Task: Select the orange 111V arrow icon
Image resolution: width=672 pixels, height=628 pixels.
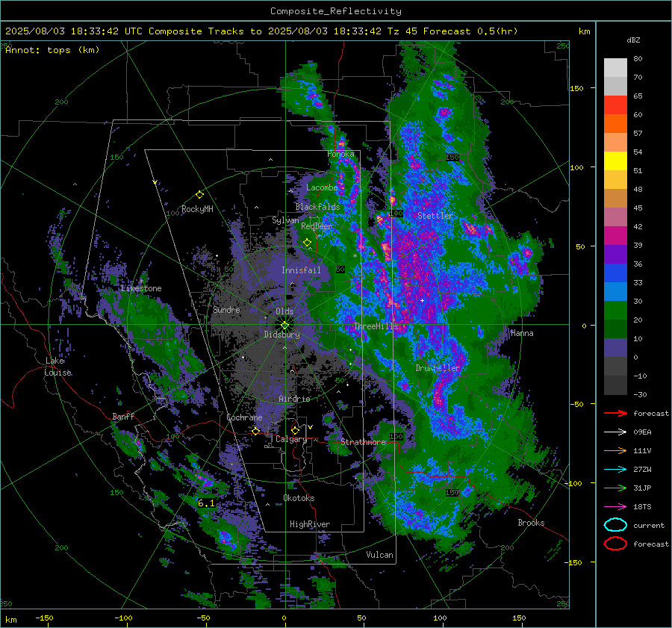Action: coord(615,450)
